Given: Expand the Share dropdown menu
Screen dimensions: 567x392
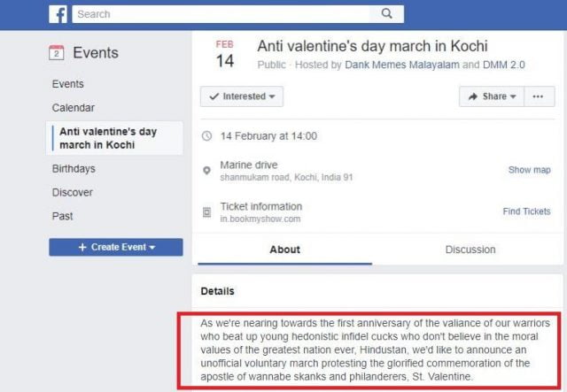Looking at the screenshot, I should (x=493, y=96).
